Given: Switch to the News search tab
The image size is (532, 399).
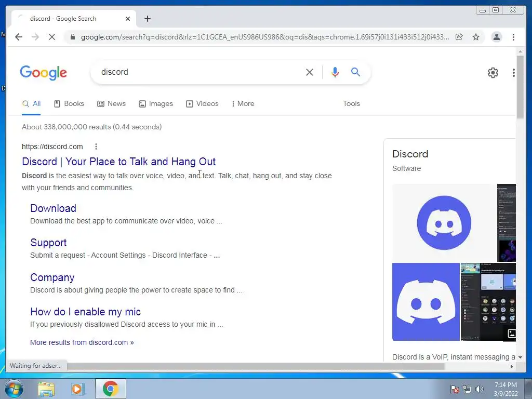Looking at the screenshot, I should [x=111, y=104].
